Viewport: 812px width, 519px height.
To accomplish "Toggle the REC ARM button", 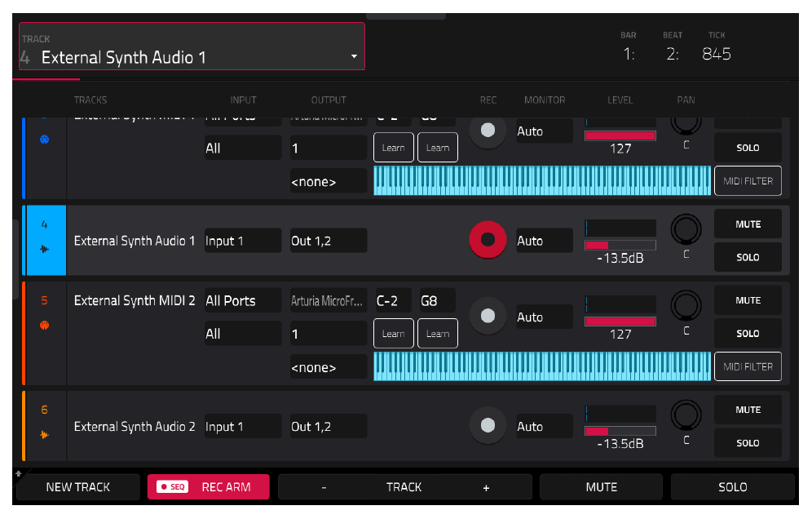I will click(x=208, y=487).
